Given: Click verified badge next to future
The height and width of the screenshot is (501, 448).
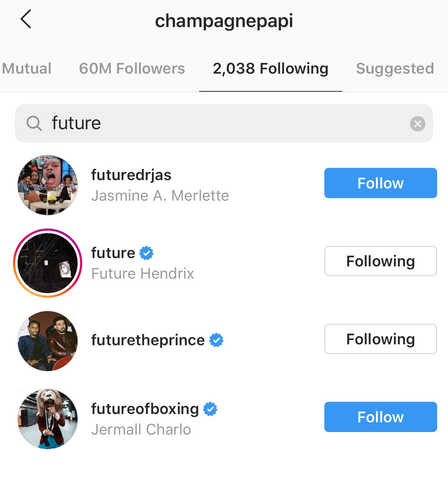Looking at the screenshot, I should point(146,253).
